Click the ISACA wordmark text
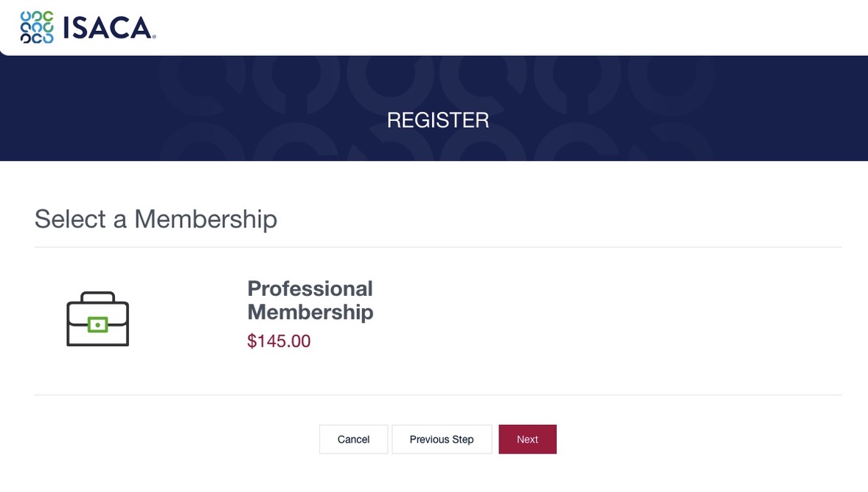868x492 pixels. (108, 28)
